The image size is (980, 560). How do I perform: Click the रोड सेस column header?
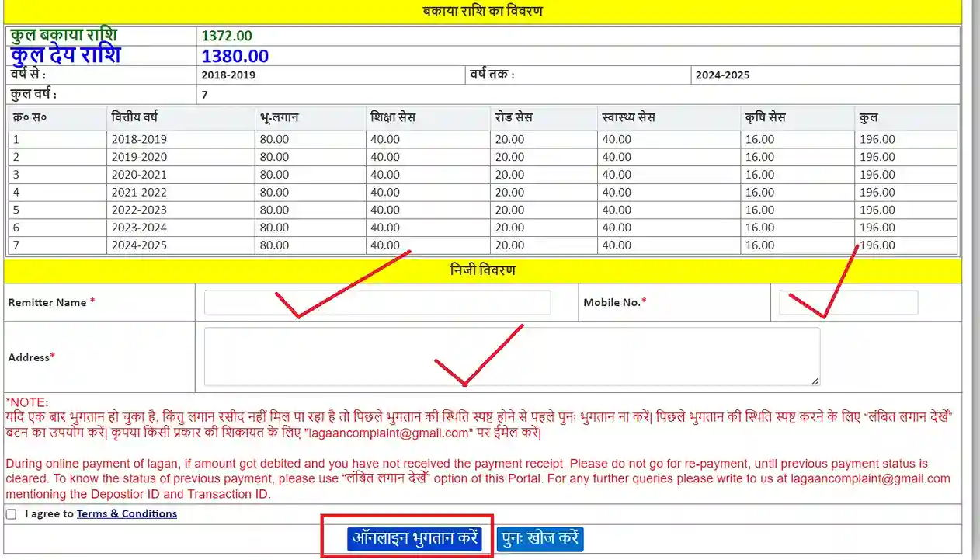pos(514,117)
